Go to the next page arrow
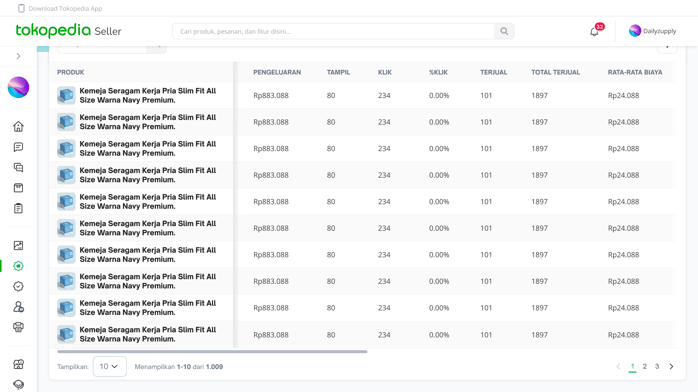The image size is (698, 392). pos(671,367)
